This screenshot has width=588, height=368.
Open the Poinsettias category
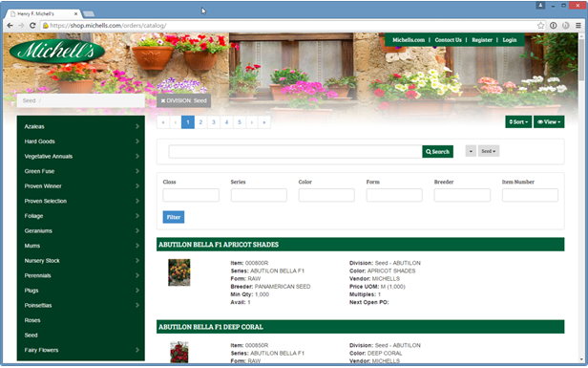tap(80, 305)
